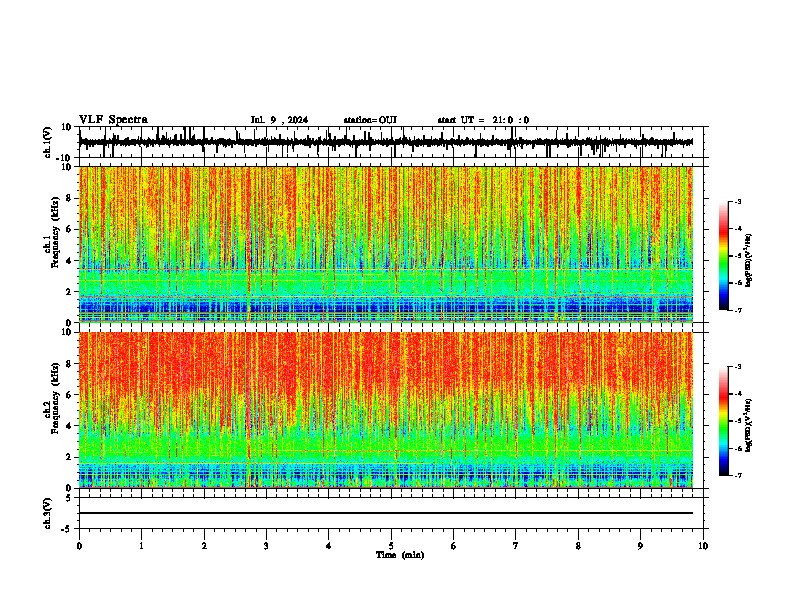Click tick label "1" on the Time axis

pos(141,546)
